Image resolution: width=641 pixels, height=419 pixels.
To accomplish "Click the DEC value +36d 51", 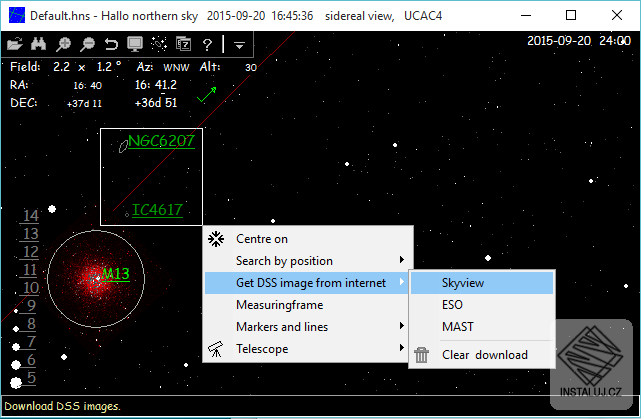I will (x=156, y=103).
